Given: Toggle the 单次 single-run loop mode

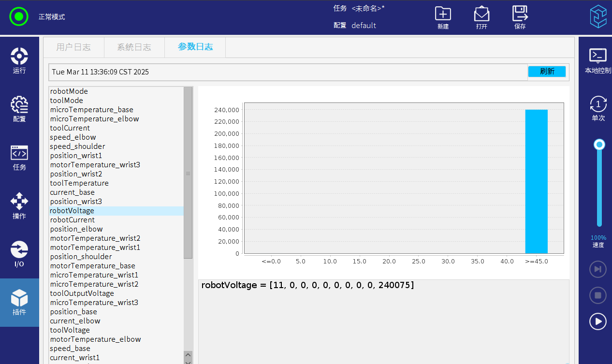Looking at the screenshot, I should click(x=598, y=108).
